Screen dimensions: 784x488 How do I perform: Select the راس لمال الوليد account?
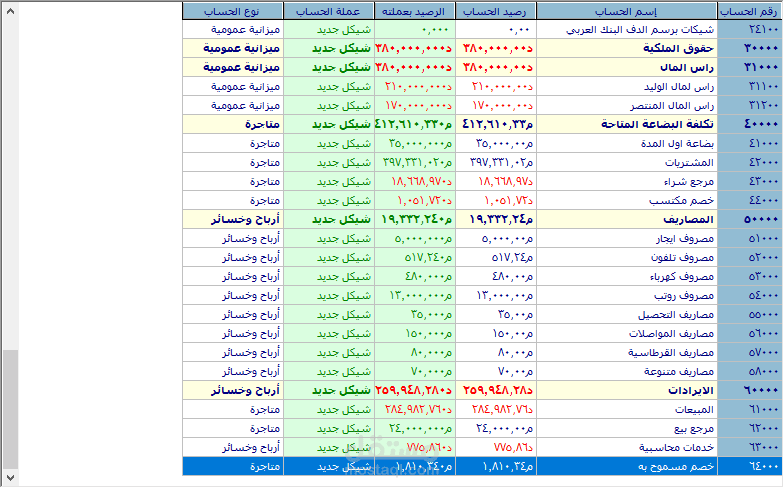[x=626, y=87]
